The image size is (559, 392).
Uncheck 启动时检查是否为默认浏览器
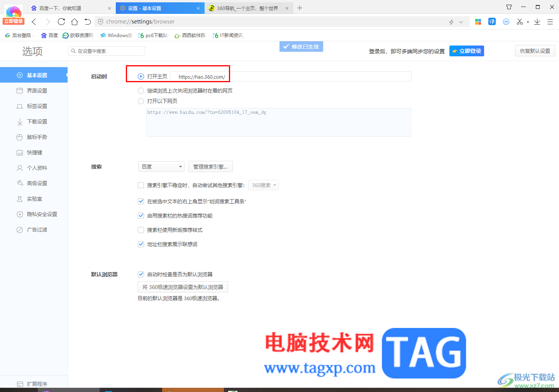click(141, 274)
